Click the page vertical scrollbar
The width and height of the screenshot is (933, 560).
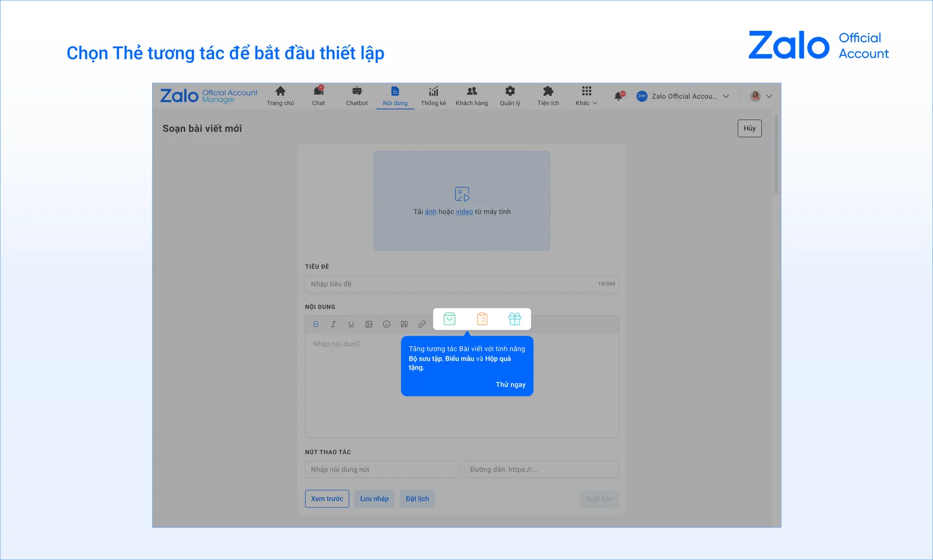click(776, 154)
